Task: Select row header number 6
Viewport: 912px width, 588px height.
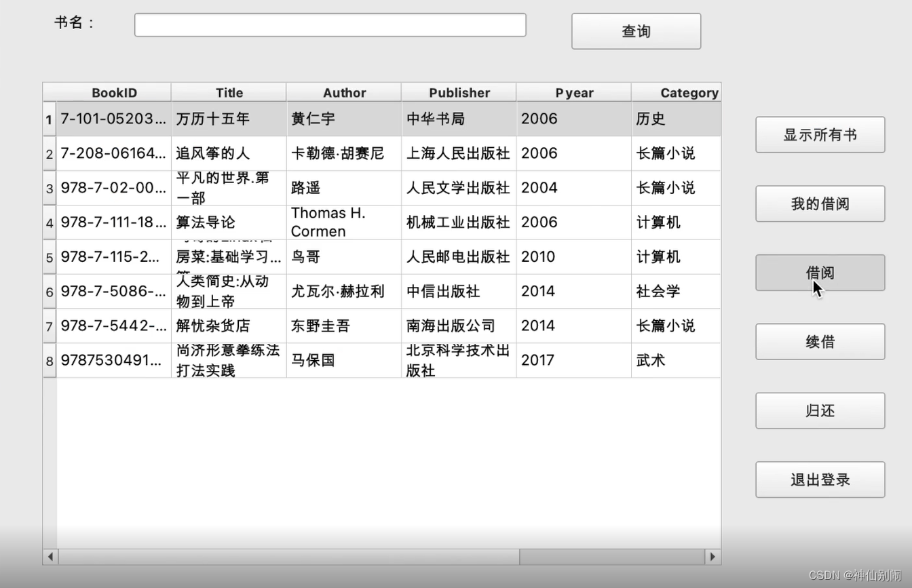Action: tap(50, 292)
